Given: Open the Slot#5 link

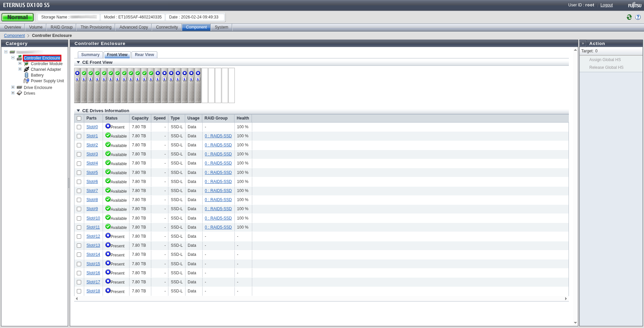Looking at the screenshot, I should [x=92, y=173].
